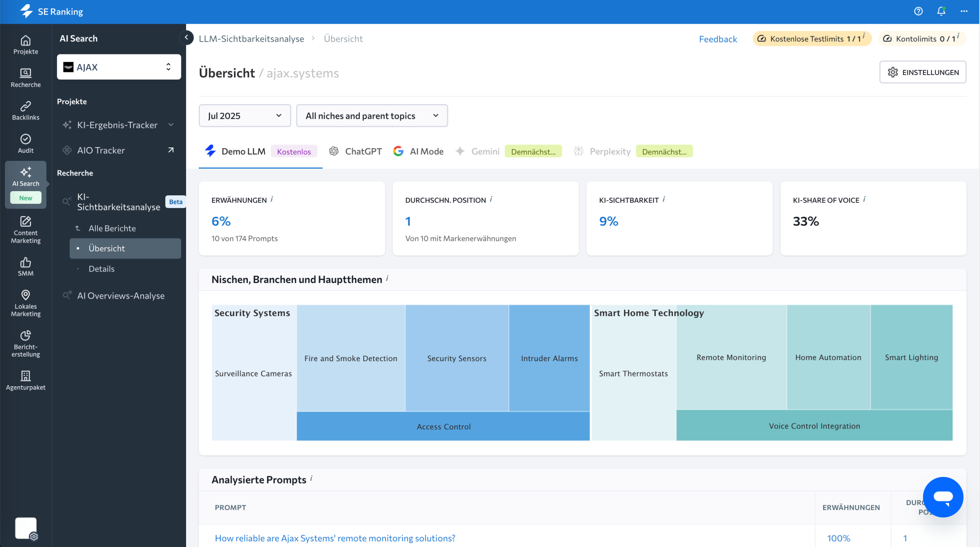This screenshot has height=547, width=980.
Task: Open All niches and parent topics dropdown
Action: (x=372, y=116)
